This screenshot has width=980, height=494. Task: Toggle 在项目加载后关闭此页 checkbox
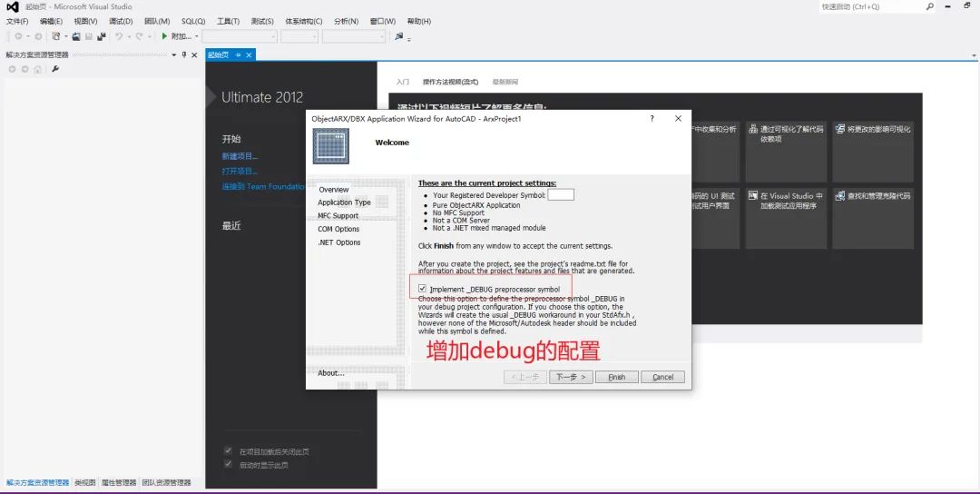tap(229, 451)
